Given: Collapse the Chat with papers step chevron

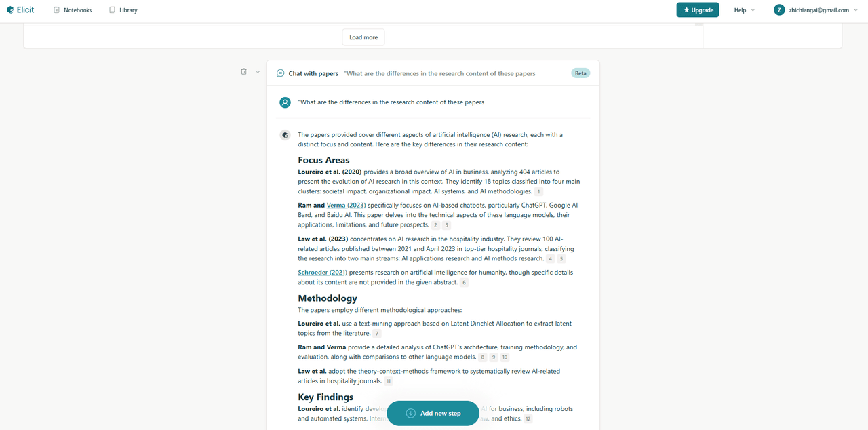Looking at the screenshot, I should tap(258, 72).
